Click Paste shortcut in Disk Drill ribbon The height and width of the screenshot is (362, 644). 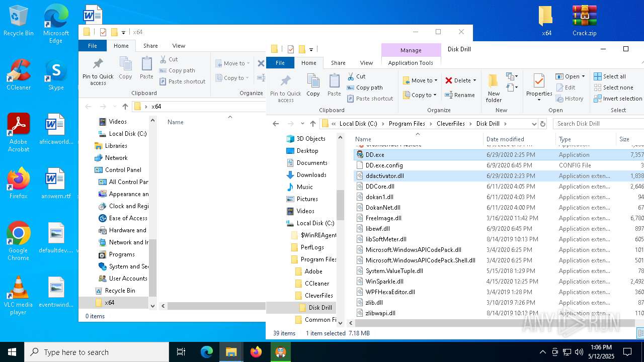[370, 99]
